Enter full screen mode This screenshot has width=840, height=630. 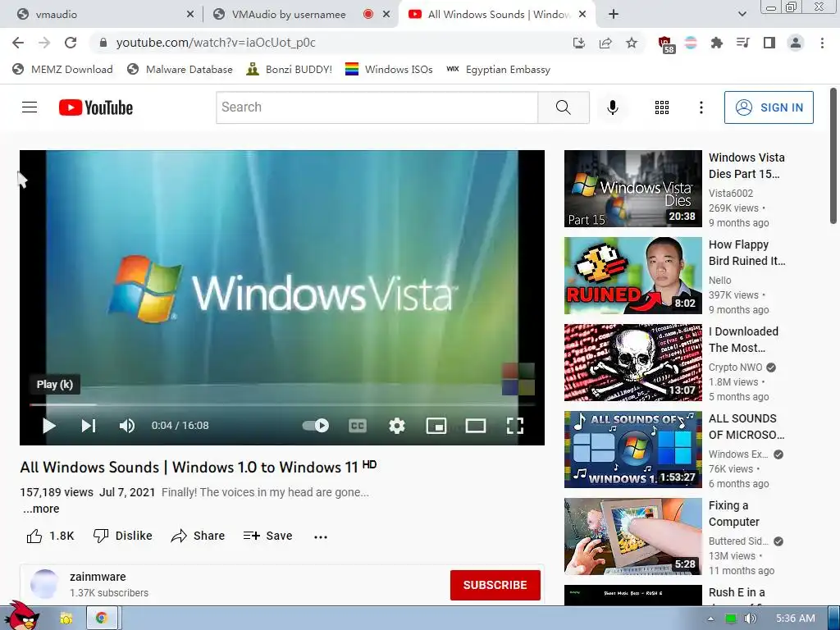(x=515, y=426)
